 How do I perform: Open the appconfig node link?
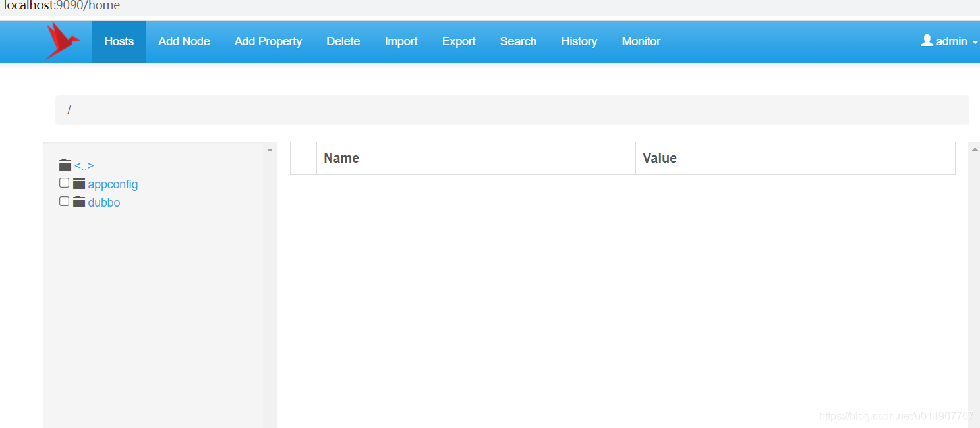113,184
